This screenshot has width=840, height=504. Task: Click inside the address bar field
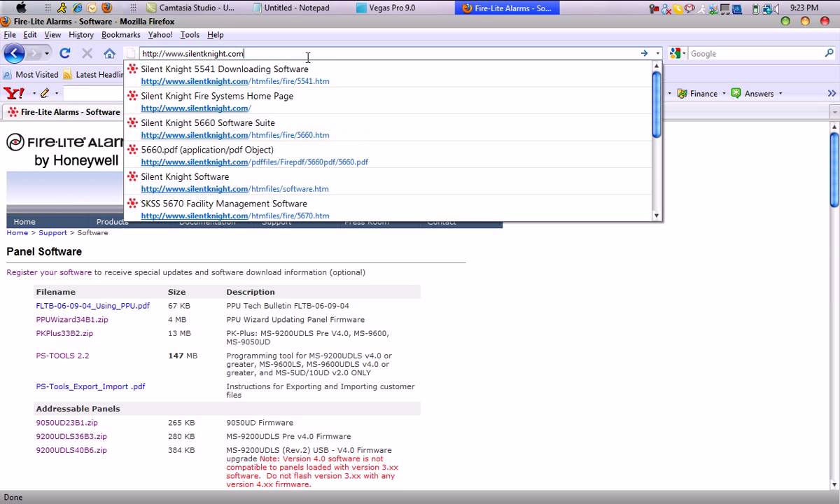coord(388,53)
